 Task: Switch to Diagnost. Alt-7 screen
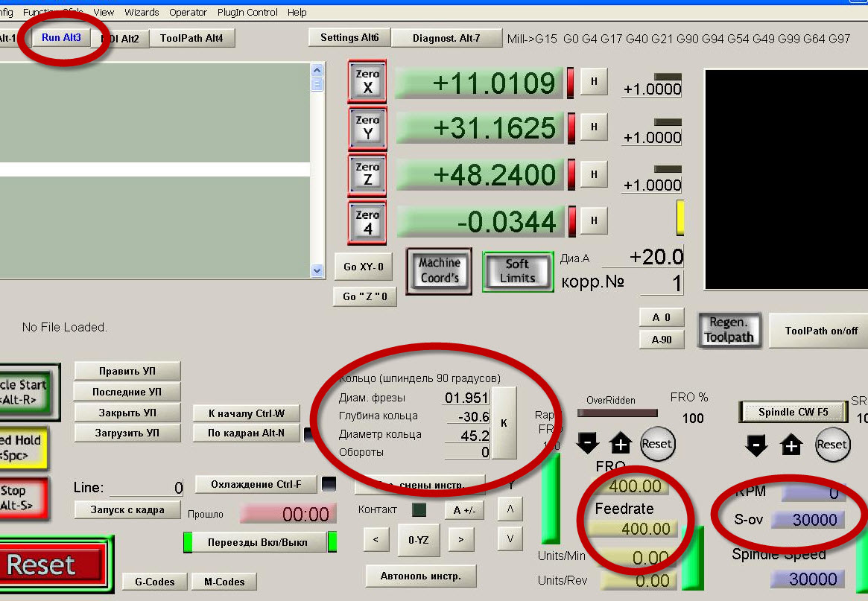[446, 38]
